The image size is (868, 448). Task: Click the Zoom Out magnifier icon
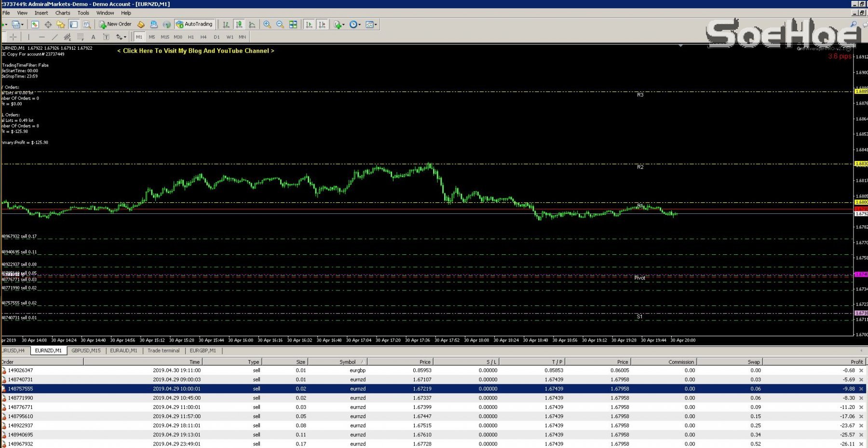pos(279,24)
